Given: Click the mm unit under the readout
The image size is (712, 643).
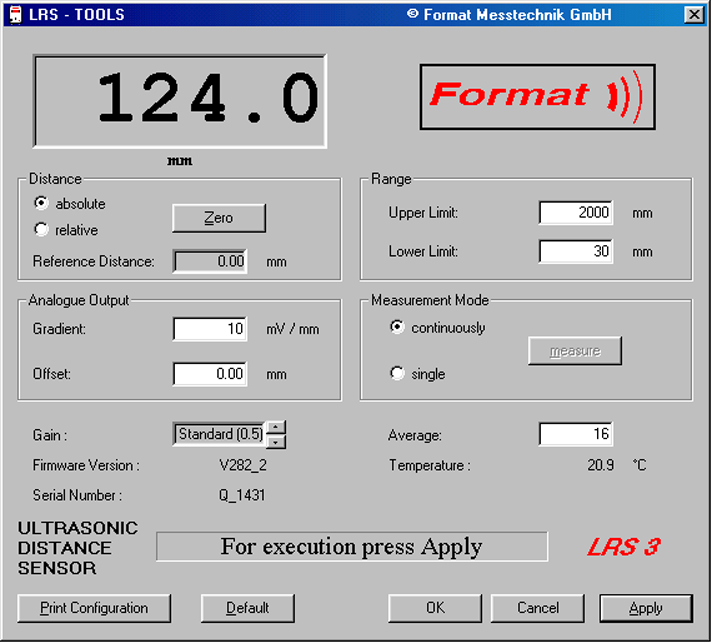Looking at the screenshot, I should (180, 161).
